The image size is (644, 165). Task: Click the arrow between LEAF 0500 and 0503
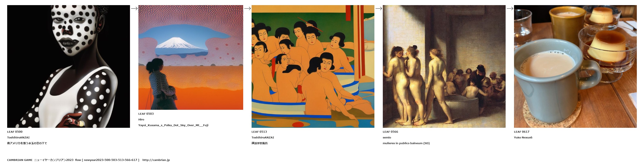click(x=134, y=9)
